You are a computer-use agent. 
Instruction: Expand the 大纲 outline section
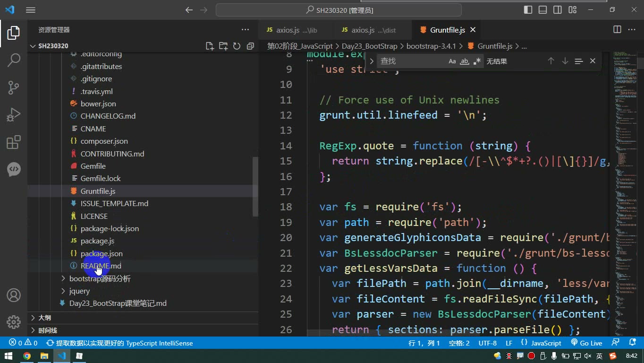pos(44,318)
